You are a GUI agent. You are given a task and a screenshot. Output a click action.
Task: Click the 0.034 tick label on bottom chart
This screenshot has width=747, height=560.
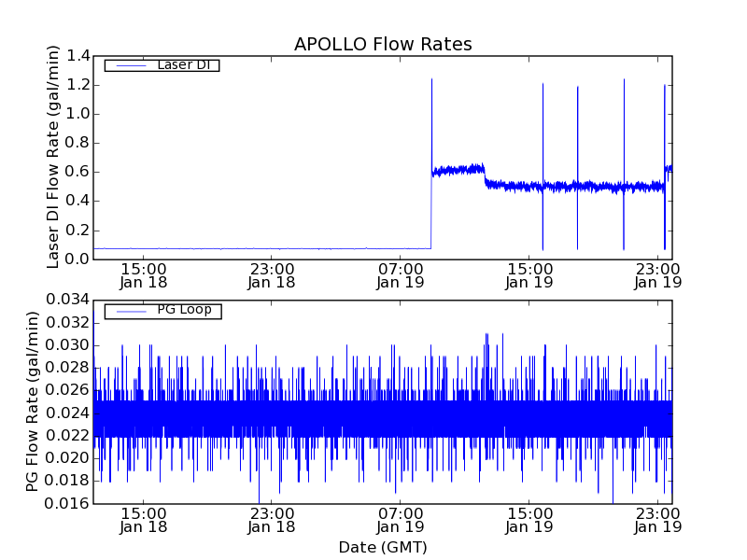click(x=67, y=300)
